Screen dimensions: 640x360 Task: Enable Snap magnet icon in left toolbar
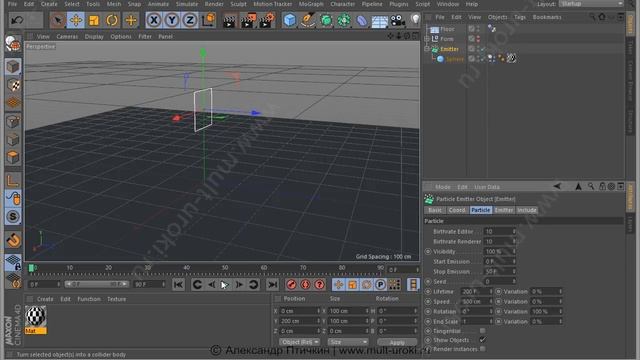click(13, 240)
